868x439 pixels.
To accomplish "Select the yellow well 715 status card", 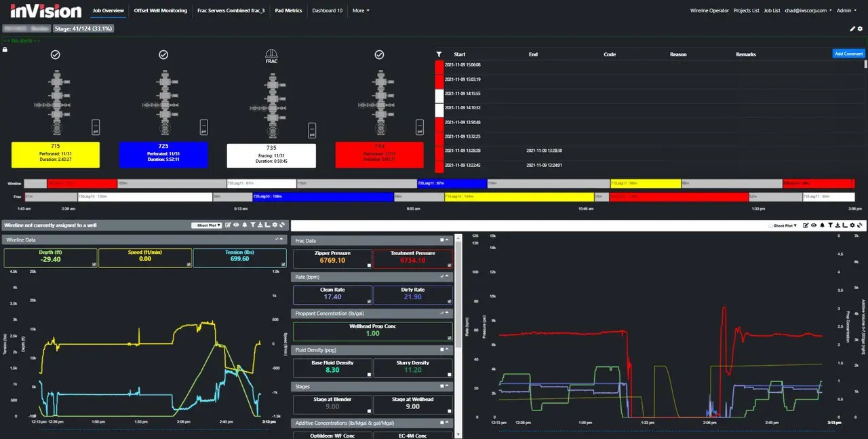I will point(55,155).
